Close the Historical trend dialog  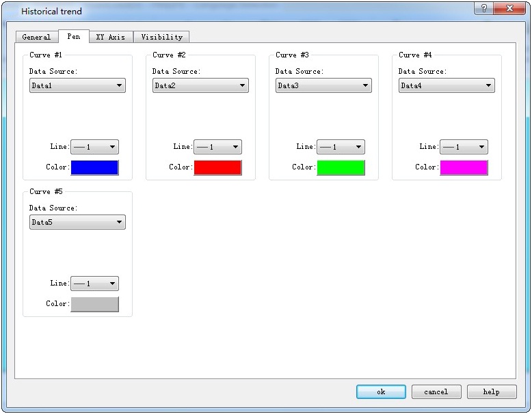point(509,8)
